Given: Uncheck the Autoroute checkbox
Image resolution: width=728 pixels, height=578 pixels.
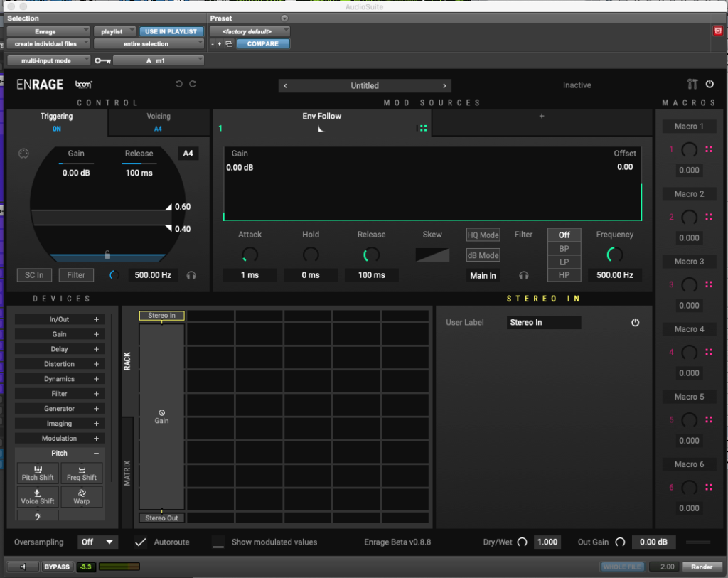Looking at the screenshot, I should [x=140, y=542].
